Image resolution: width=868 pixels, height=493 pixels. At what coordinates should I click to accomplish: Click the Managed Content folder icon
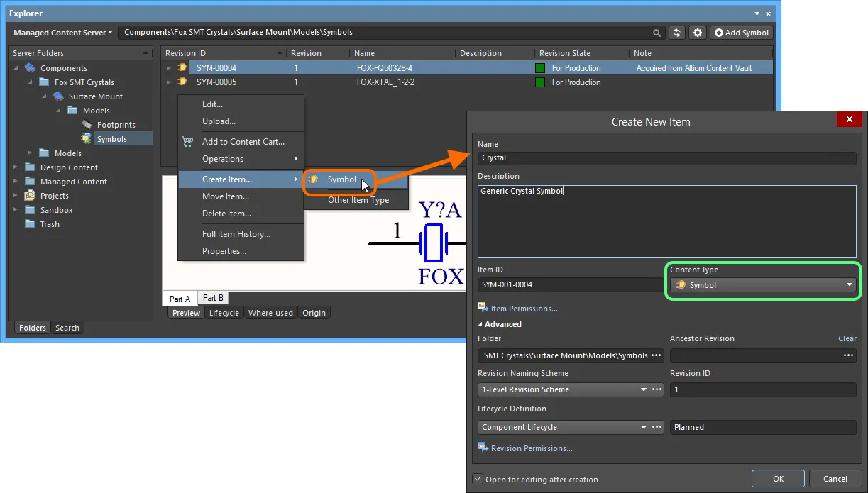coord(30,182)
